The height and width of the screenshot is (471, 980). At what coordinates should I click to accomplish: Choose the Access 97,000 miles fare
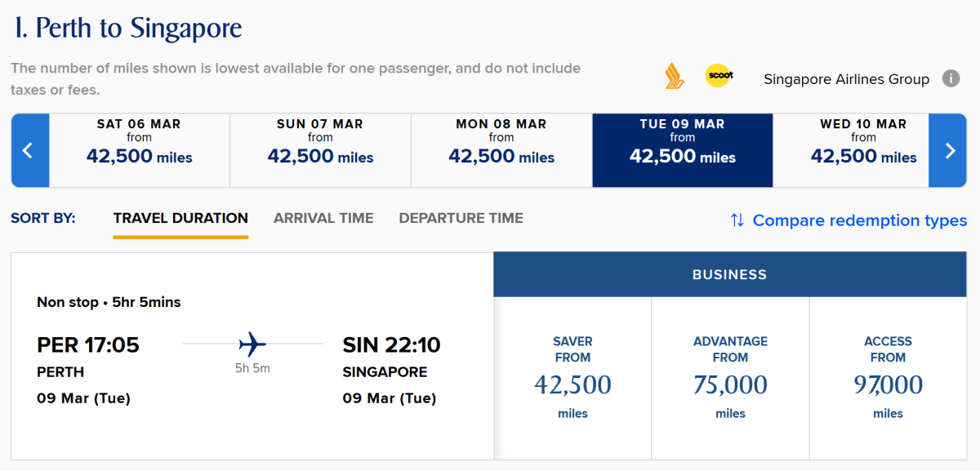pyautogui.click(x=888, y=377)
